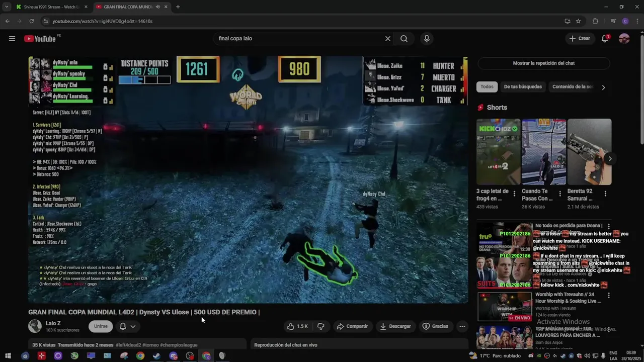Toggle channel notification bell for Lalo Z

coord(123,326)
